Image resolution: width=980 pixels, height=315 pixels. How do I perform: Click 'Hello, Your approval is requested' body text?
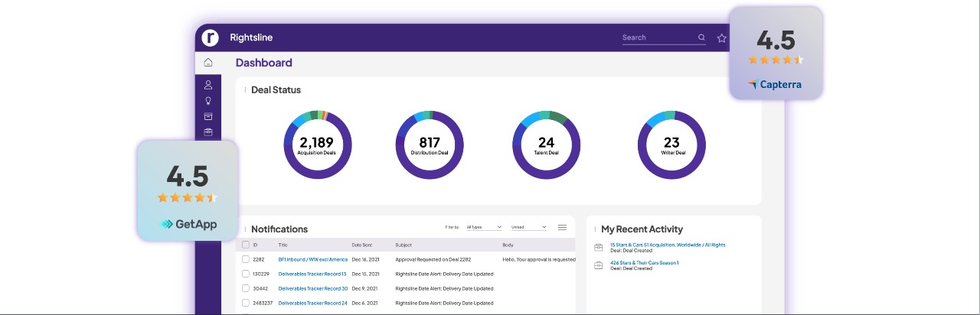click(539, 259)
